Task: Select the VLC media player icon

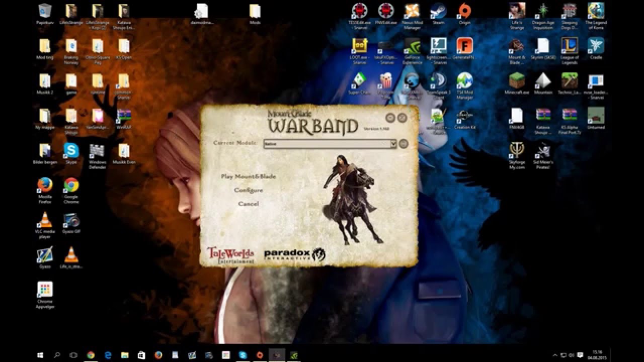Action: pyautogui.click(x=45, y=225)
